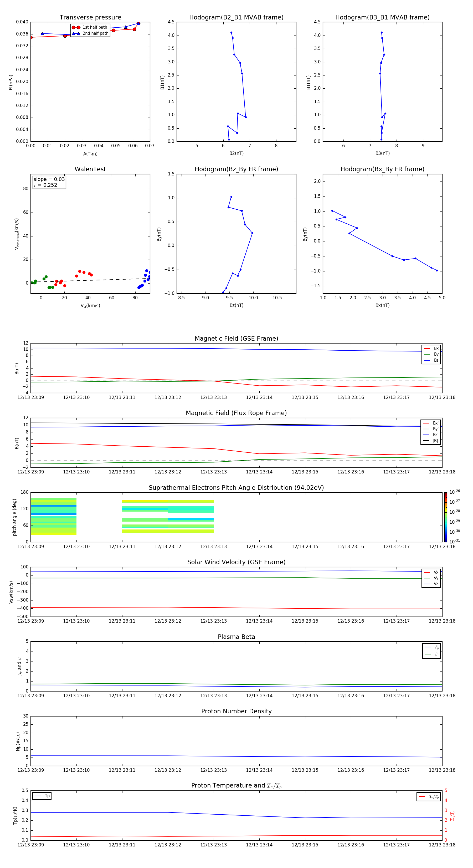Click the 'Np(#/cc)' axis label
The height and width of the screenshot is (868, 473).
[x=18, y=741]
